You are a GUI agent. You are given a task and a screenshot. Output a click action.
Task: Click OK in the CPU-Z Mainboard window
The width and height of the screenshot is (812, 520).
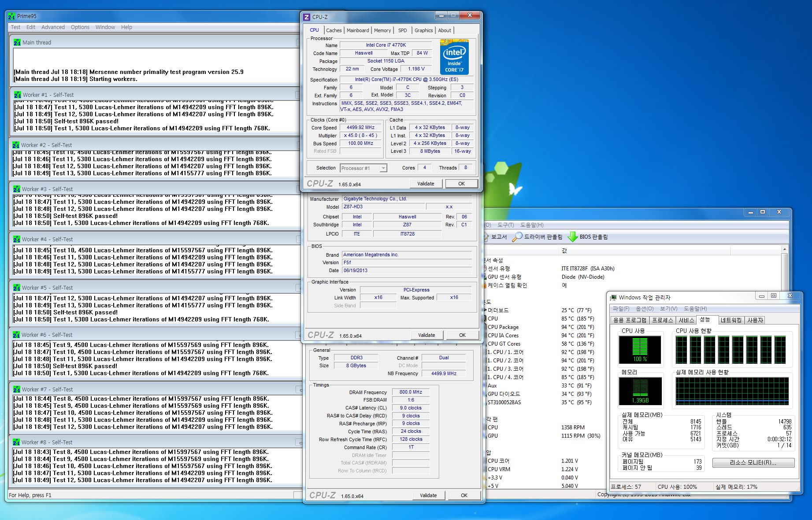pos(462,335)
